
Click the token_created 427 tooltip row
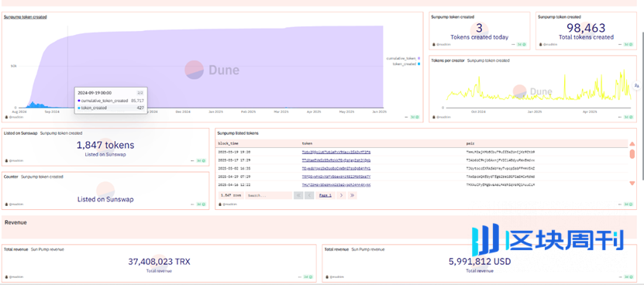[x=111, y=108]
